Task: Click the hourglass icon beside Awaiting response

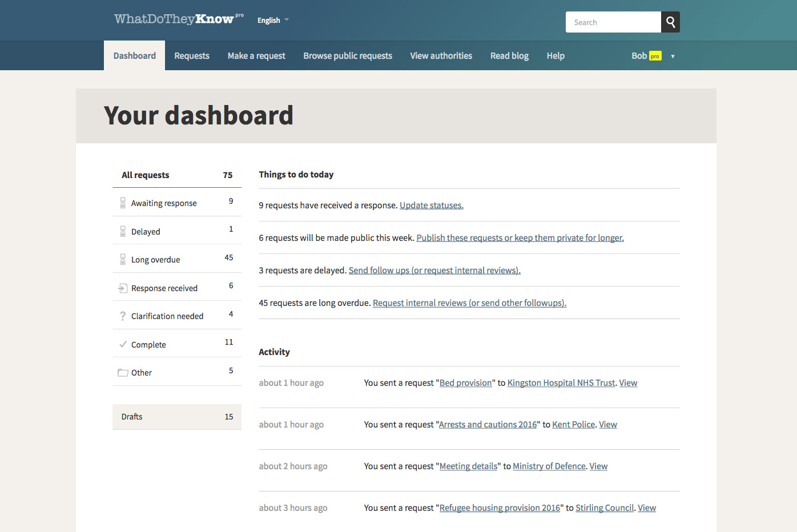Action: [x=123, y=203]
